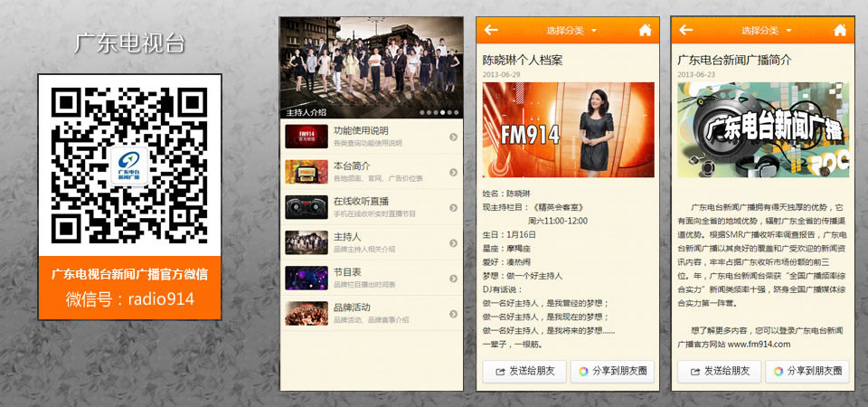Click chevron arrow on 节目表 row

point(453,279)
